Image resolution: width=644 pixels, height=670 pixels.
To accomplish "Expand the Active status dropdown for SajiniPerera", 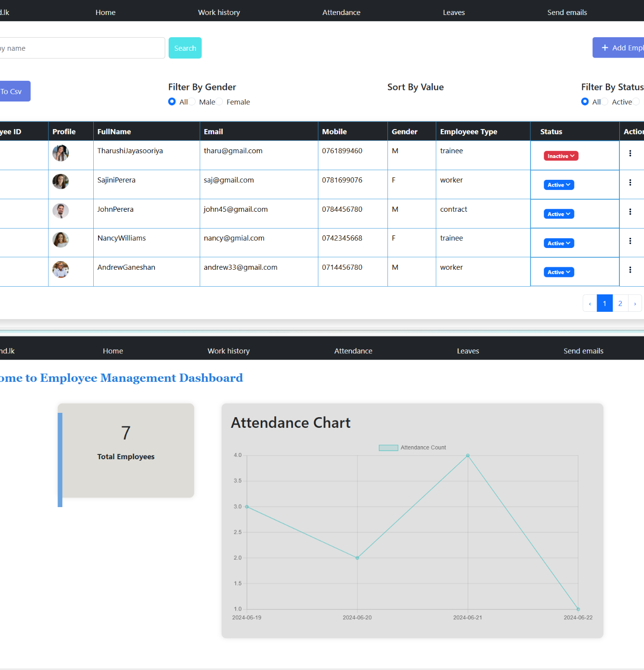I will (559, 185).
